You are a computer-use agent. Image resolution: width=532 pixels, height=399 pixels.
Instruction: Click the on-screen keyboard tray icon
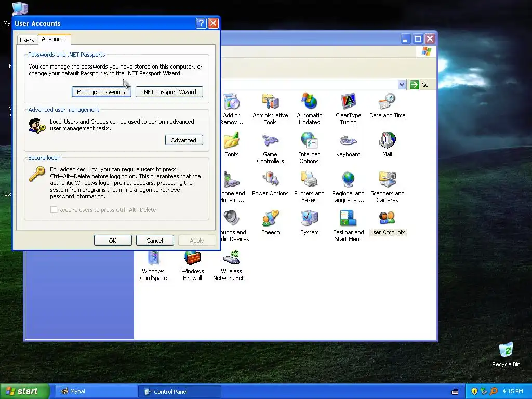(455, 392)
